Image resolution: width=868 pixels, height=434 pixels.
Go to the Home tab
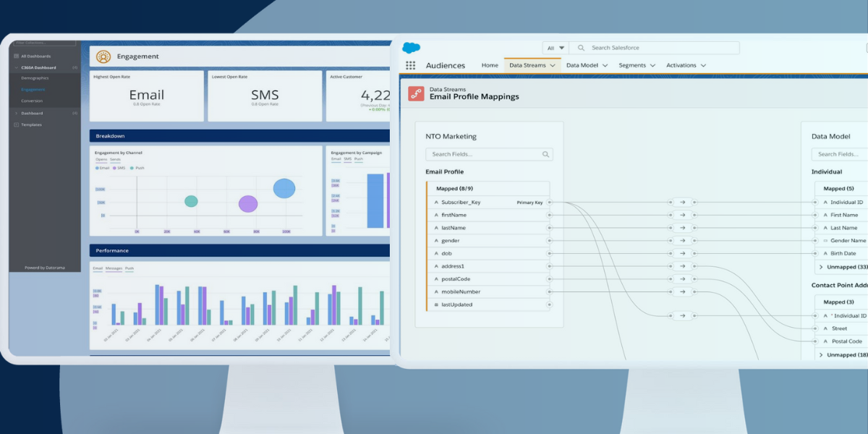point(490,65)
